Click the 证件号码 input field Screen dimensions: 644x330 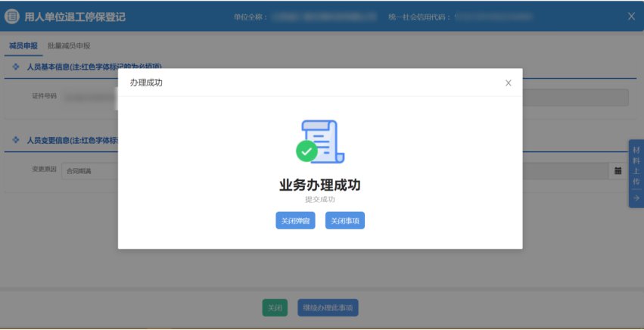(x=89, y=98)
